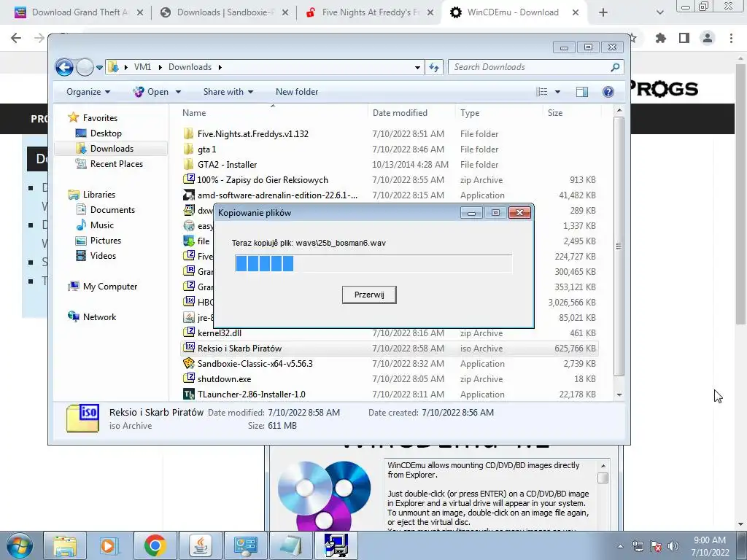Click Windows Media Player taskbar icon
Viewport: 747px width, 560px height.
coord(109,545)
